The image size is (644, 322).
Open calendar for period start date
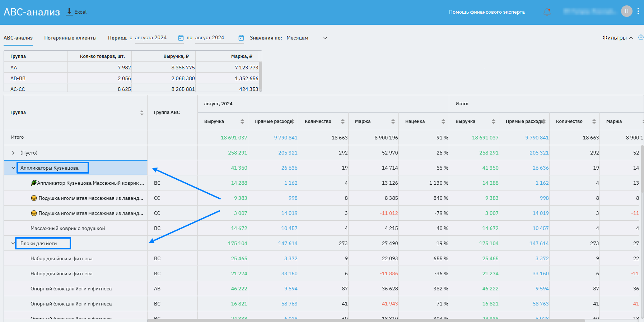coord(181,38)
